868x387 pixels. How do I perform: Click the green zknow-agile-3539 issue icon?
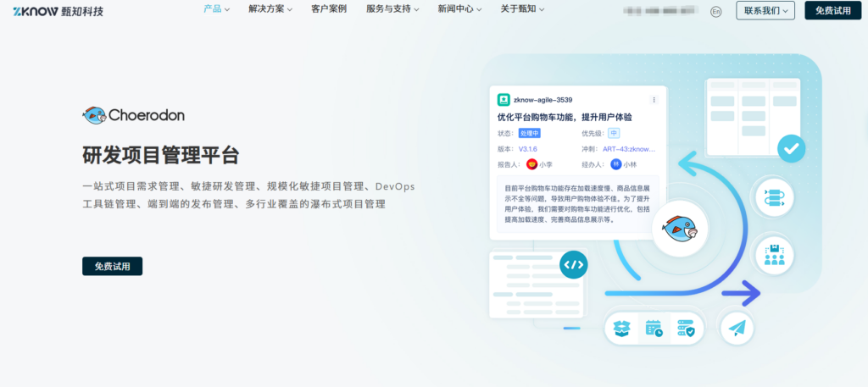pyautogui.click(x=504, y=100)
